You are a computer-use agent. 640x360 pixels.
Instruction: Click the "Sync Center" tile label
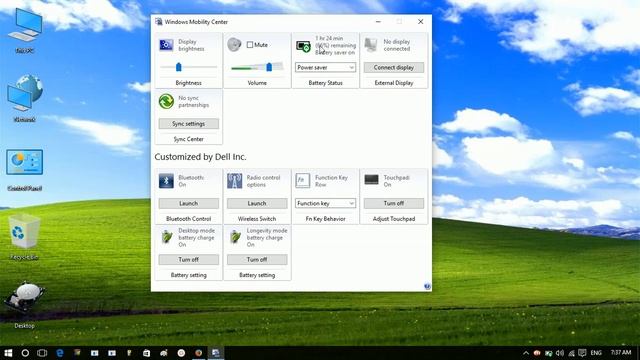tap(189, 139)
